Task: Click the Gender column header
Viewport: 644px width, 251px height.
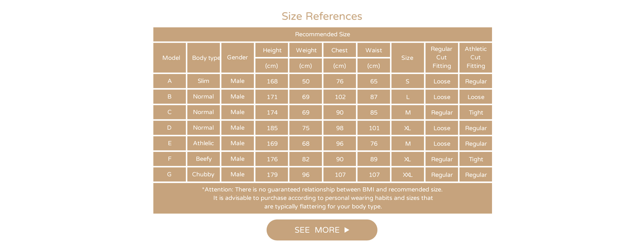Action: click(x=237, y=57)
